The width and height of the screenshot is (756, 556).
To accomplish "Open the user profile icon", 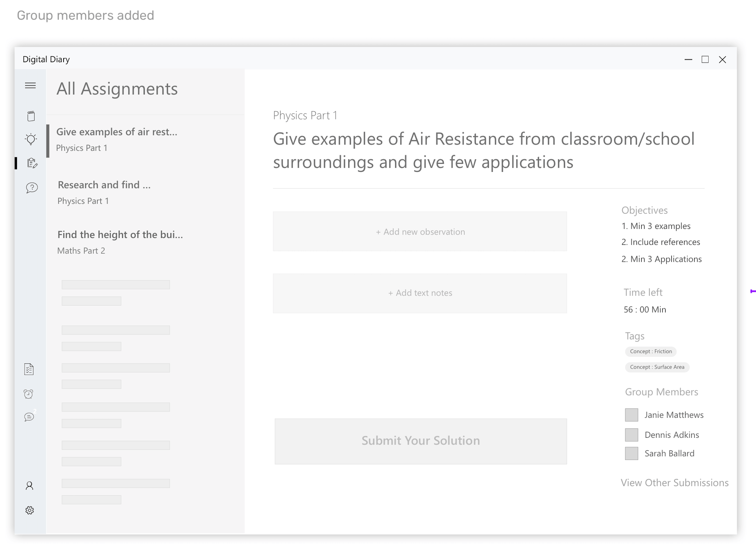I will point(30,486).
